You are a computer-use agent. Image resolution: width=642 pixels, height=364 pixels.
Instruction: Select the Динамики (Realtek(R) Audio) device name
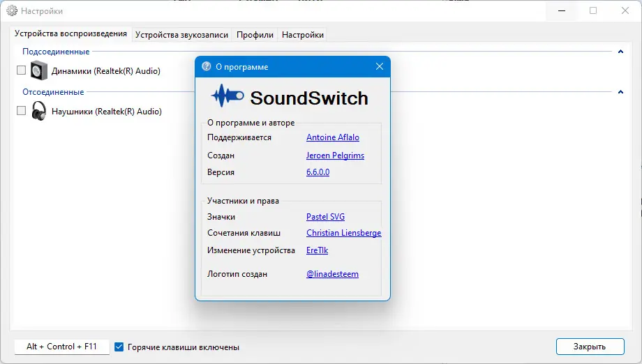tap(105, 70)
